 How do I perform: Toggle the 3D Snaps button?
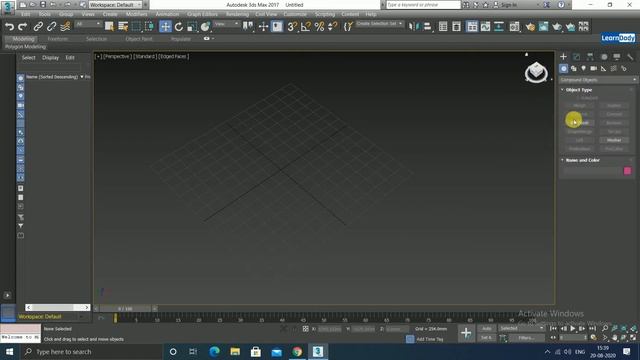[x=292, y=27]
